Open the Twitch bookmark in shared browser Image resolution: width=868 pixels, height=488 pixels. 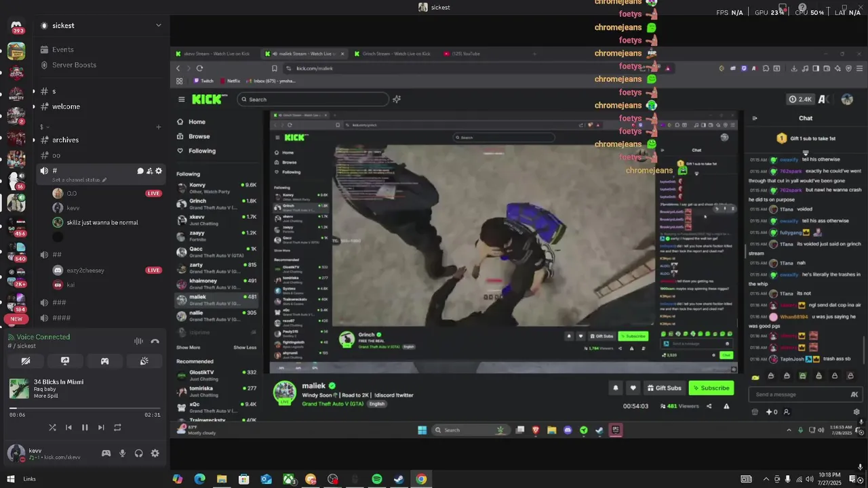203,81
